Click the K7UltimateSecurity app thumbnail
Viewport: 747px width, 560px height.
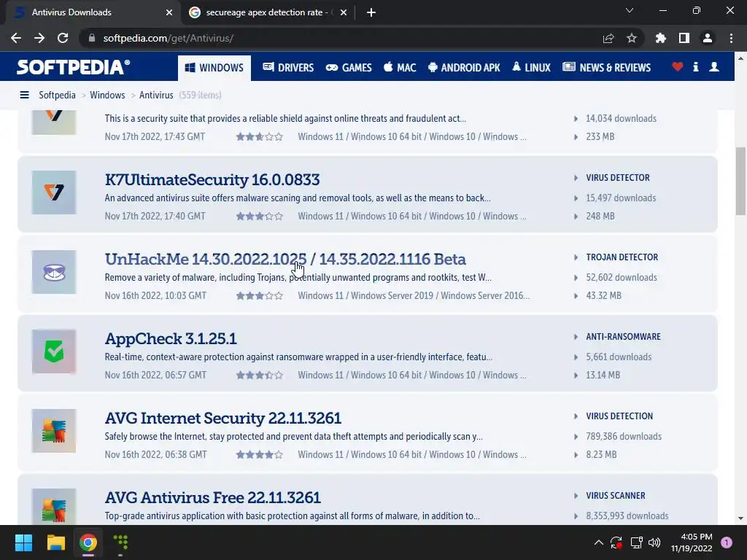[x=54, y=192]
